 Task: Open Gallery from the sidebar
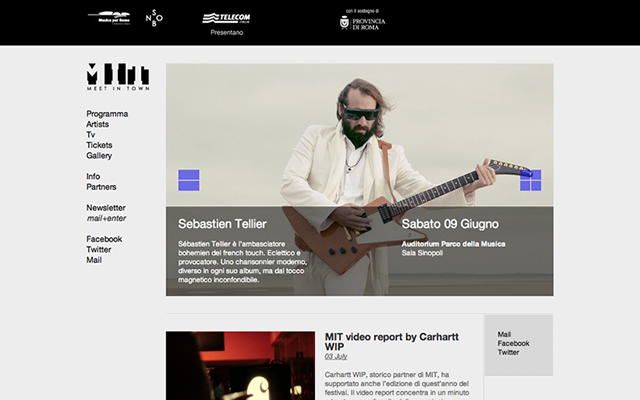point(99,156)
